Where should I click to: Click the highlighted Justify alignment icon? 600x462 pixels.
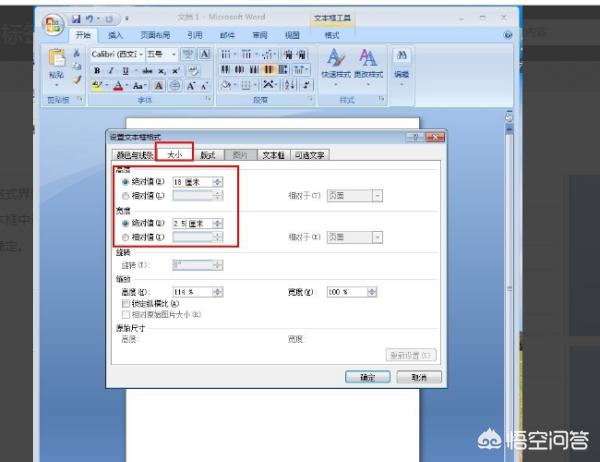(269, 70)
